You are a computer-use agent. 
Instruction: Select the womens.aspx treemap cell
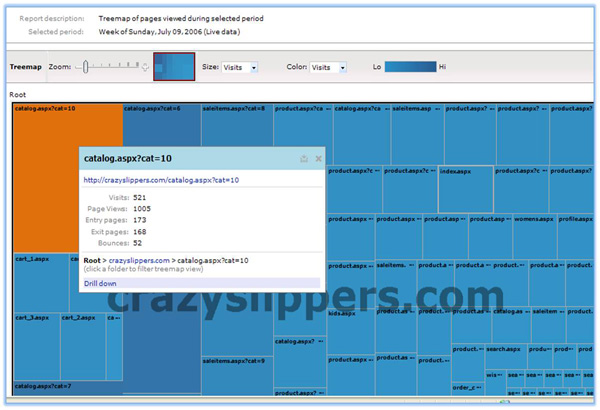tap(535, 236)
